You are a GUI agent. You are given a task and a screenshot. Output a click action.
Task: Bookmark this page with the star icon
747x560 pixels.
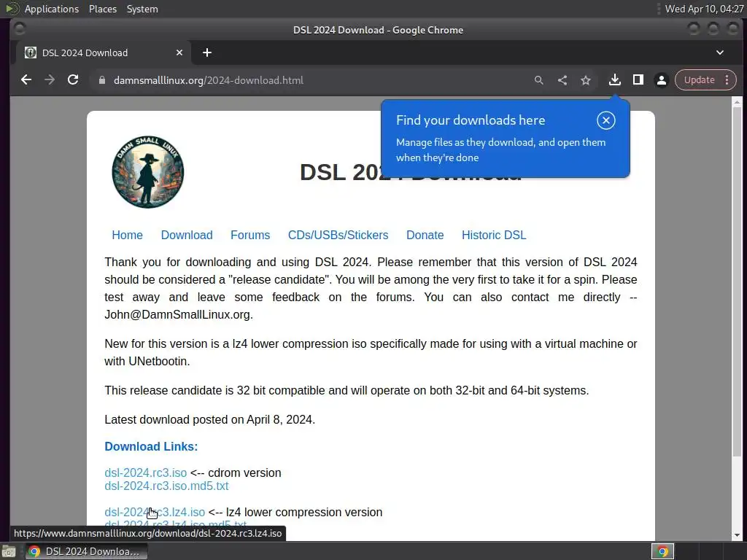click(586, 80)
